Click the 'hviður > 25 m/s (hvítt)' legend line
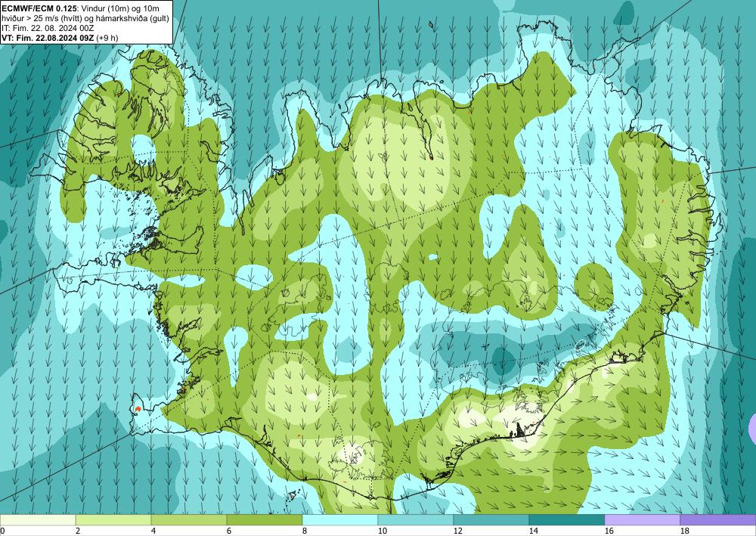The image size is (756, 536). [x=43, y=18]
